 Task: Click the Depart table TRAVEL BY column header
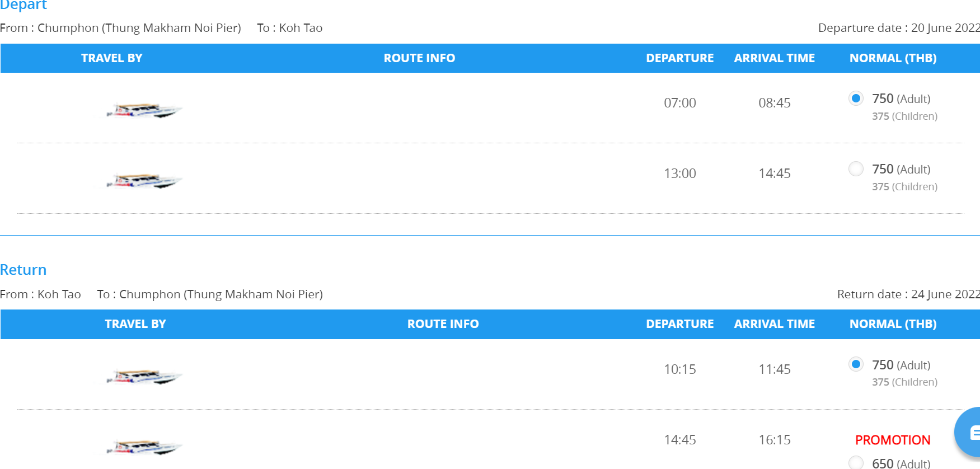[x=111, y=58]
